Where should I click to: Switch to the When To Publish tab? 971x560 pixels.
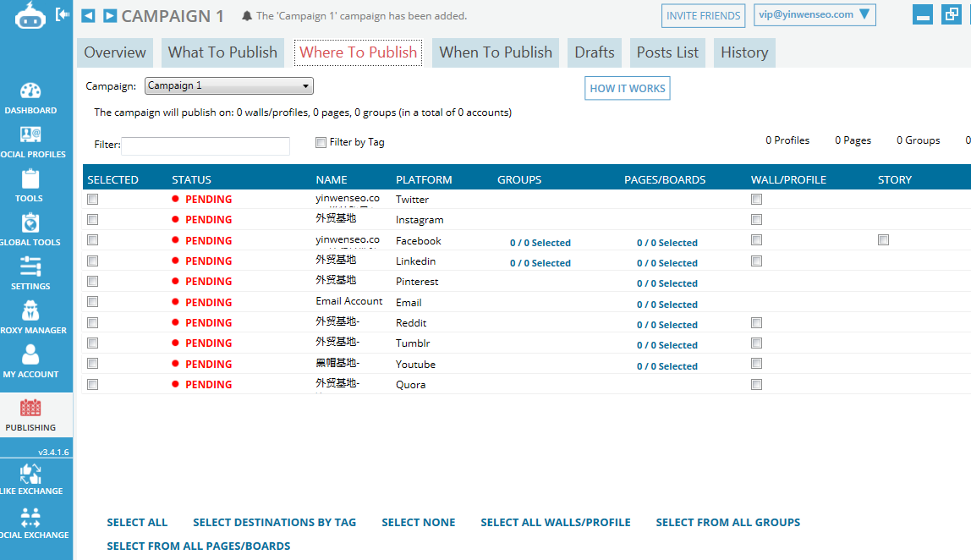pos(495,52)
